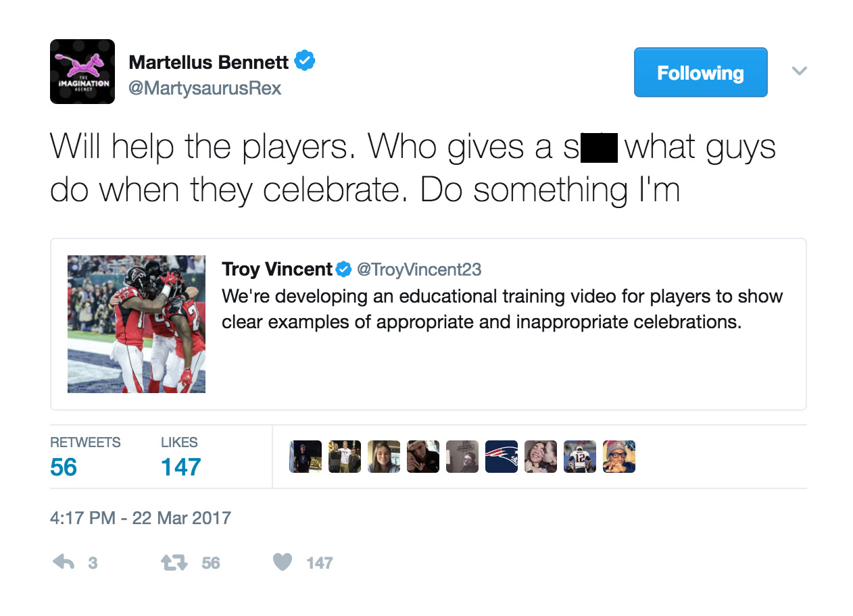This screenshot has width=853, height=616.
Task: Click Troy Vincent's verified badge
Action: (x=344, y=269)
